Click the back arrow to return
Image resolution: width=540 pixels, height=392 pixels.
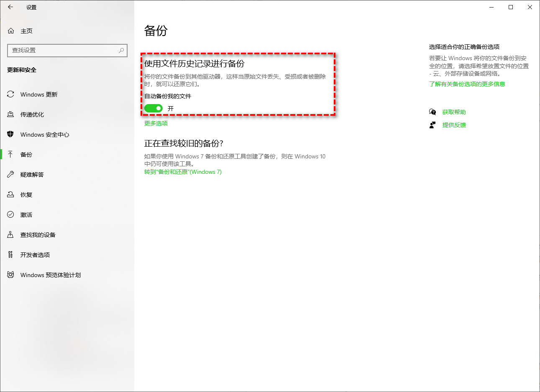tap(10, 7)
